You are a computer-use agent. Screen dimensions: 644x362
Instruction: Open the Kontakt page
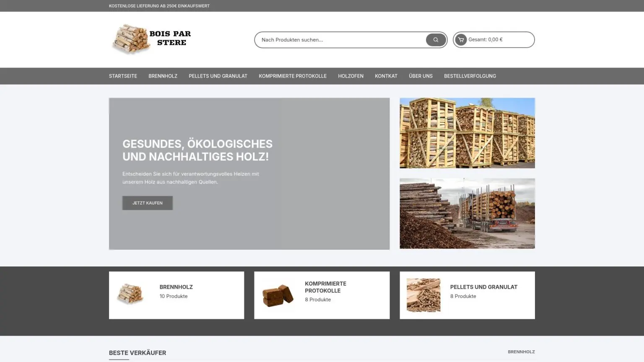(x=386, y=76)
